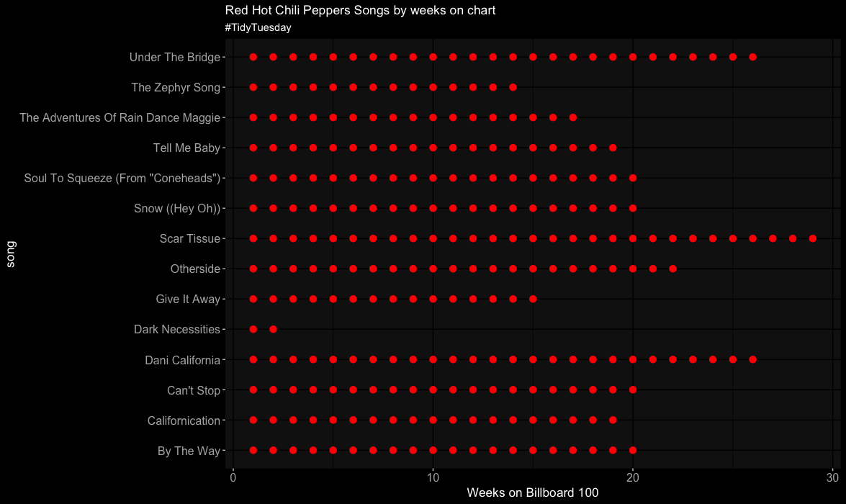The height and width of the screenshot is (504, 846).
Task: Click the '#TidyTuesday' subtitle
Action: 258,27
